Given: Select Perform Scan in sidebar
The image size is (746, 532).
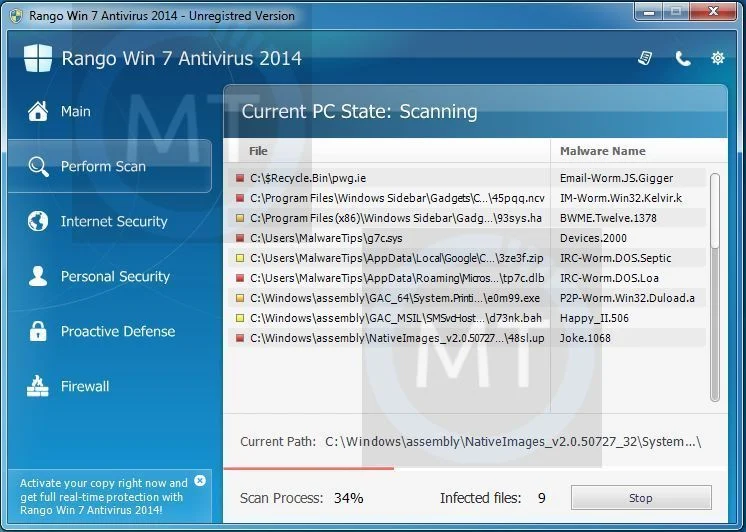Looking at the screenshot, I should click(109, 166).
